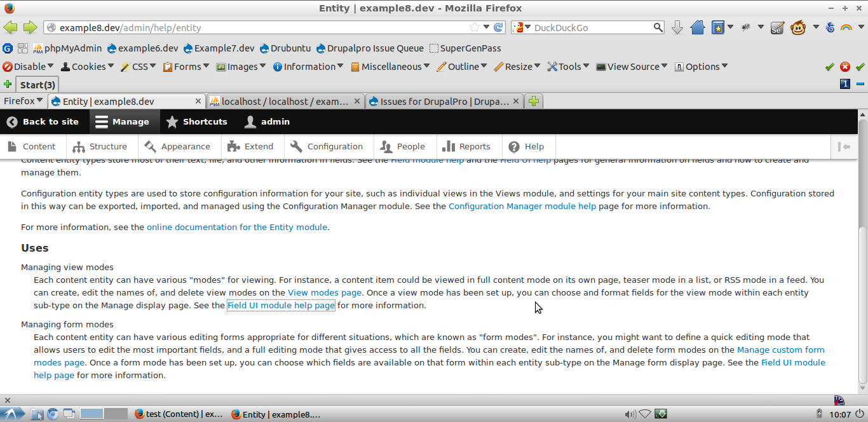Viewport: 868px width, 422px height.
Task: Open the Downloads arrow icon
Action: pos(677,27)
